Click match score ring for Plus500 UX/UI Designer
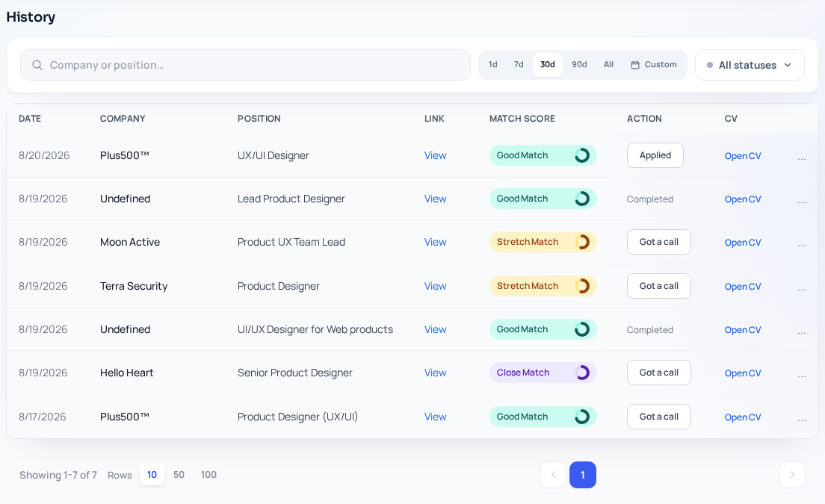 pyautogui.click(x=582, y=155)
